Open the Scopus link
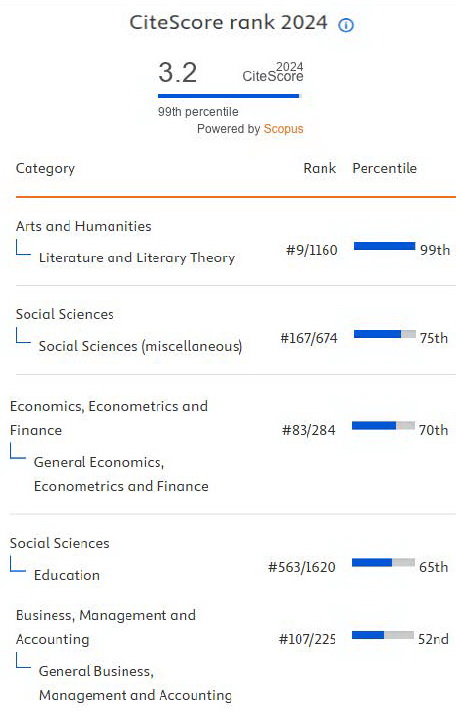 pyautogui.click(x=283, y=129)
